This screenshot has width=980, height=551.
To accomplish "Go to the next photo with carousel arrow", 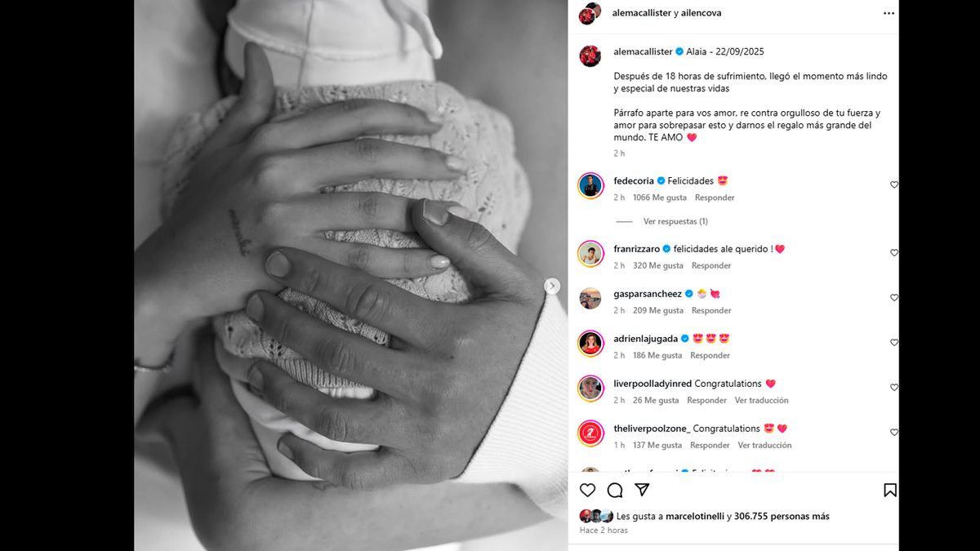I will (553, 286).
